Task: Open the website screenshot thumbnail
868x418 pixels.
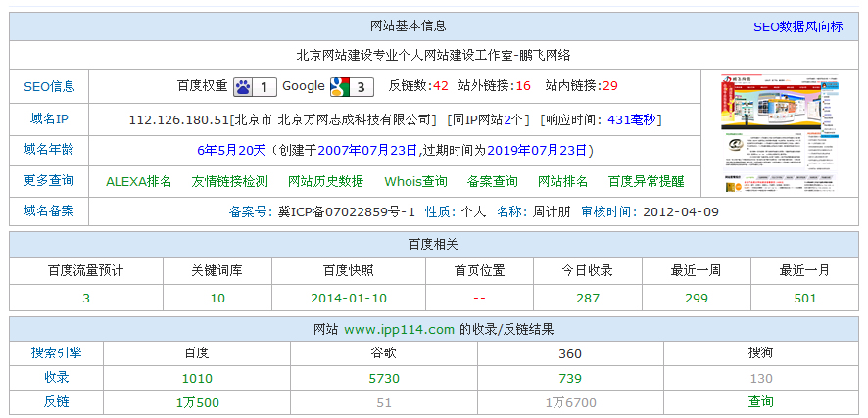Action: [x=780, y=133]
